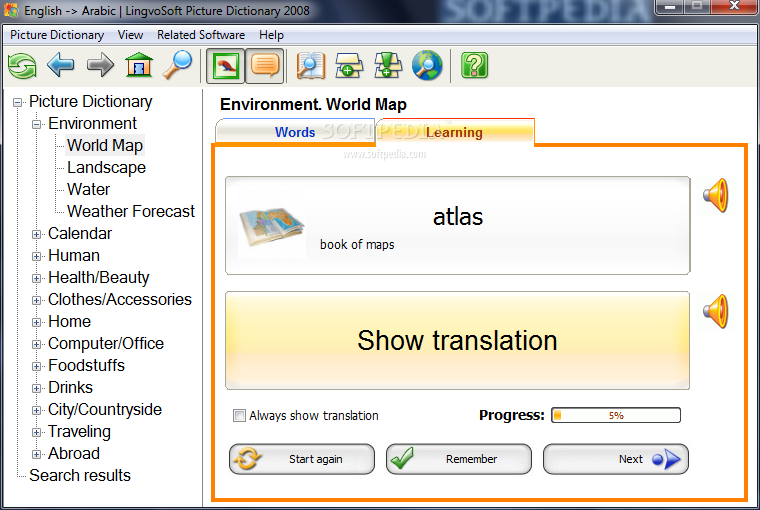
Task: Collapse the Picture Dictionary root node
Action: (17, 102)
